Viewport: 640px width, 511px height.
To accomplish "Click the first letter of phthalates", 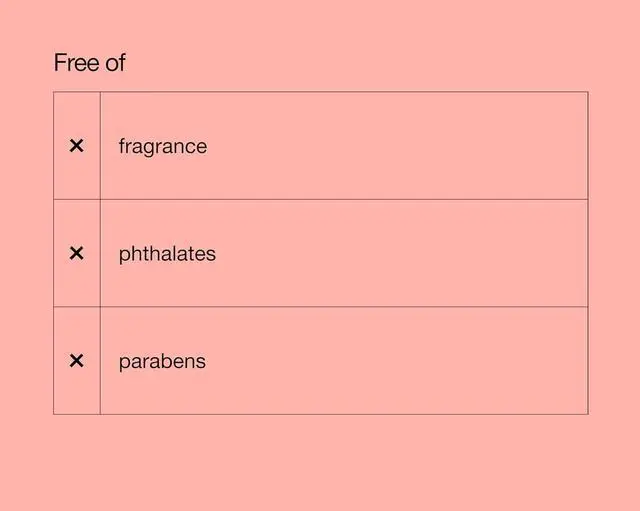I will (123, 255).
